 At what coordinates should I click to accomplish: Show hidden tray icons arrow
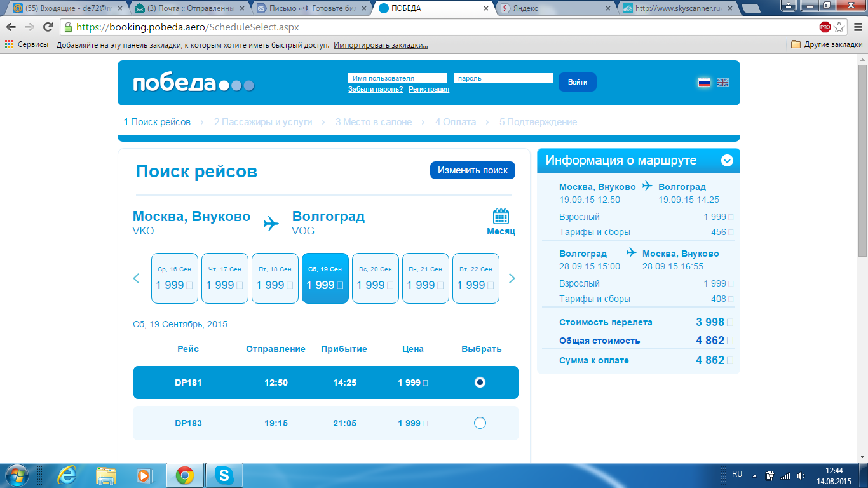coord(755,475)
